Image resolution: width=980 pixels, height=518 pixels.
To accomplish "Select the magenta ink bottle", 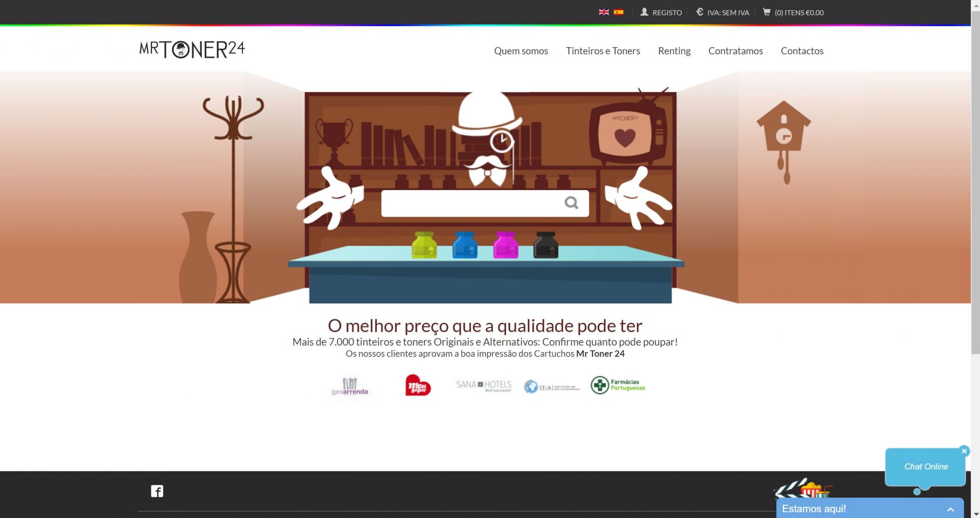I will pyautogui.click(x=505, y=245).
